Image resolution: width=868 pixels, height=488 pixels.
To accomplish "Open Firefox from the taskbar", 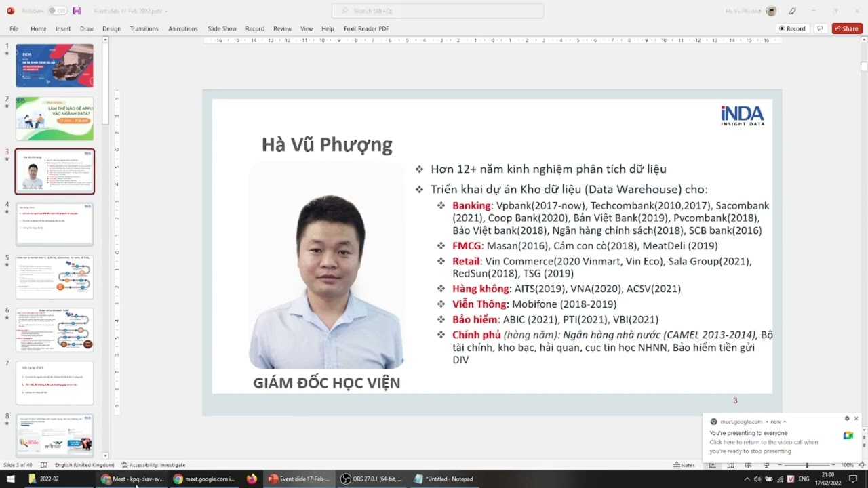I will coord(252,479).
